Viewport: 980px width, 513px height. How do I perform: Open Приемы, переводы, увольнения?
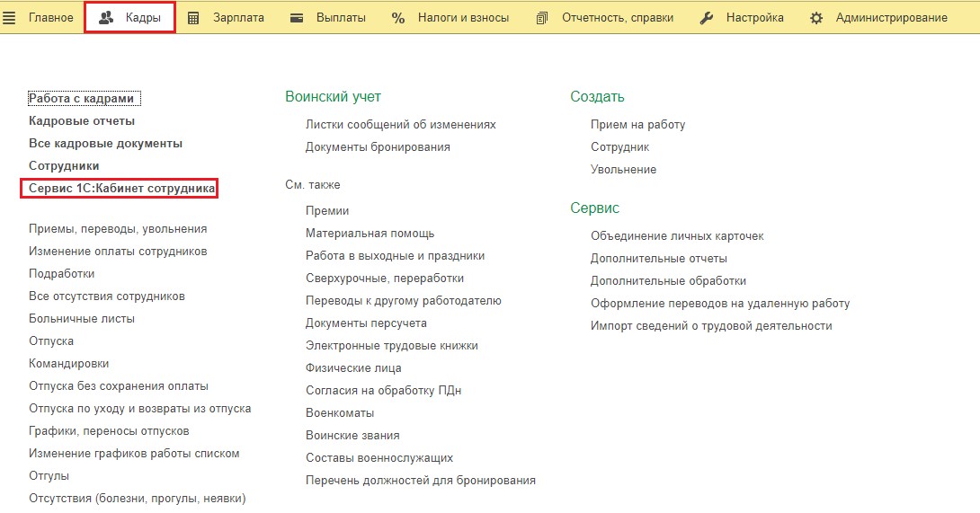(118, 229)
